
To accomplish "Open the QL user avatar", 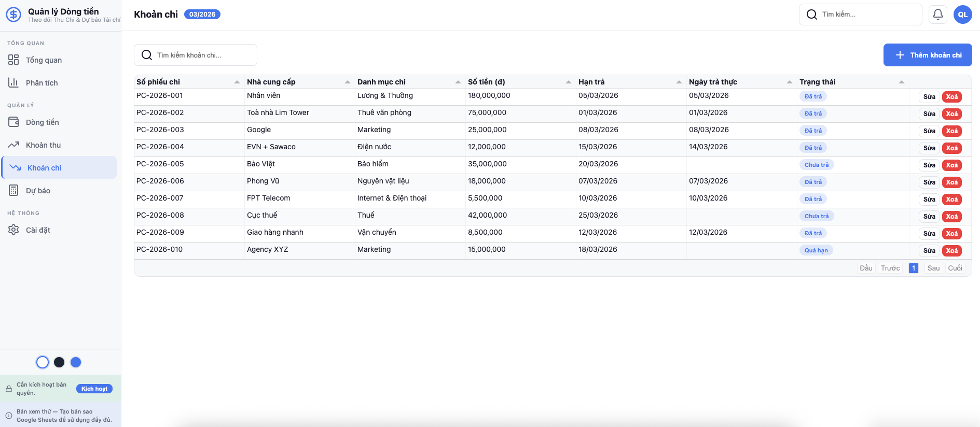I will click(962, 15).
